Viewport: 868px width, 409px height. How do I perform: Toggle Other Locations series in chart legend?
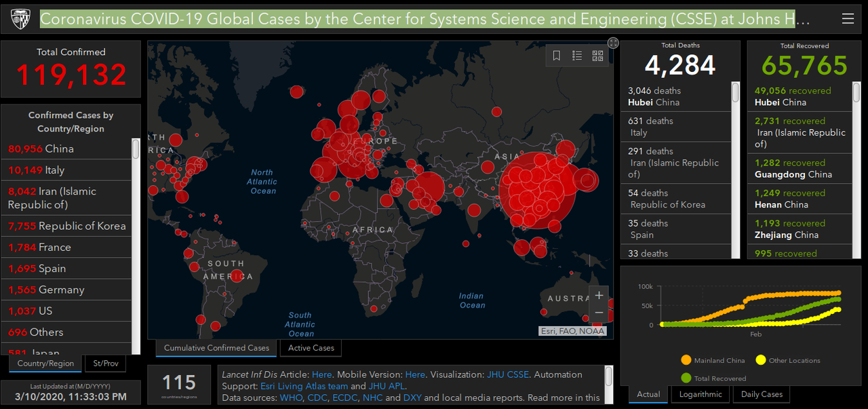coord(788,360)
